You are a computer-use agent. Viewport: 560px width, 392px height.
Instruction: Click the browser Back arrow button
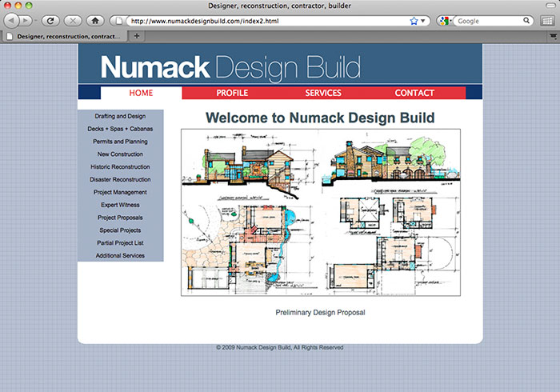pyautogui.click(x=11, y=21)
